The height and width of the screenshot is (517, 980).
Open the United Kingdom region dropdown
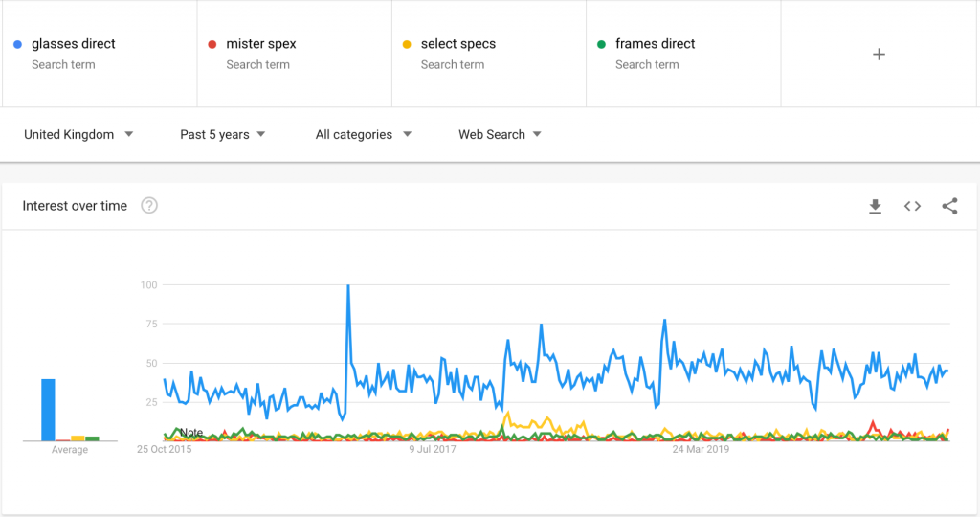pos(78,134)
